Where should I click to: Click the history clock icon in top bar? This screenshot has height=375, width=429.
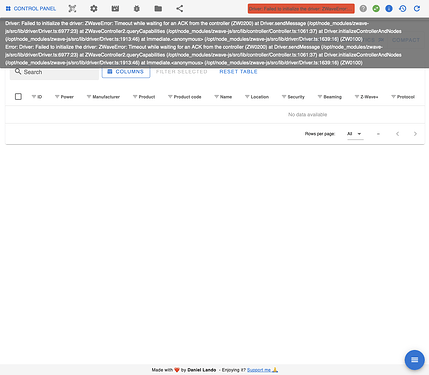pyautogui.click(x=403, y=9)
